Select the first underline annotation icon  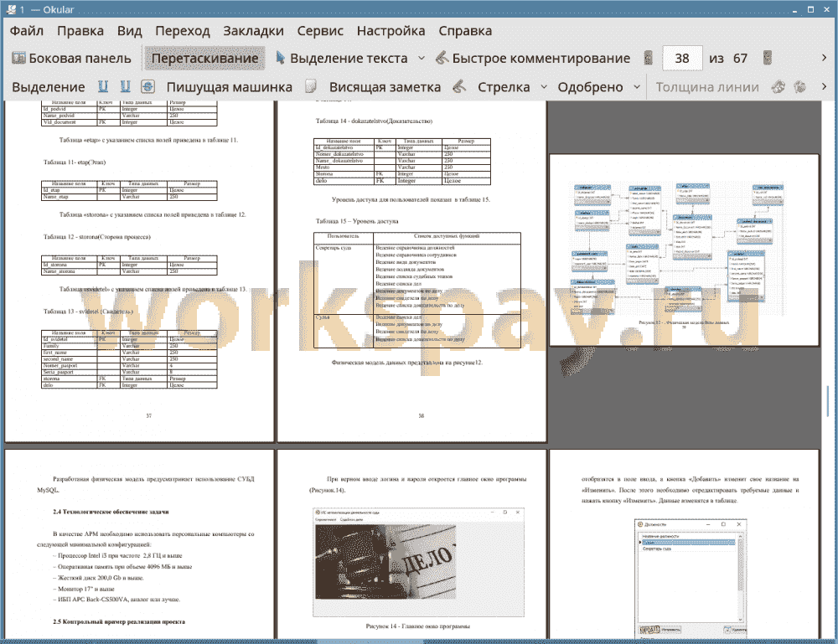103,86
